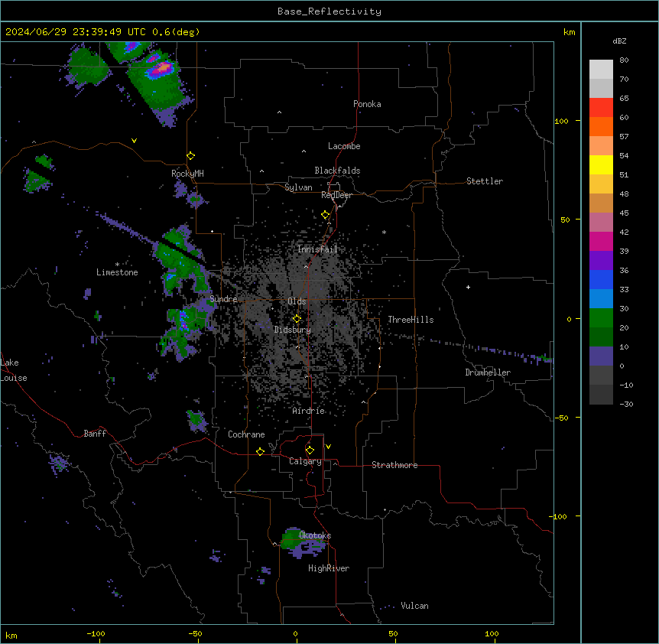This screenshot has height=644, width=659.
Task: Click the Lake Louise label at left edge
Action: (x=14, y=370)
